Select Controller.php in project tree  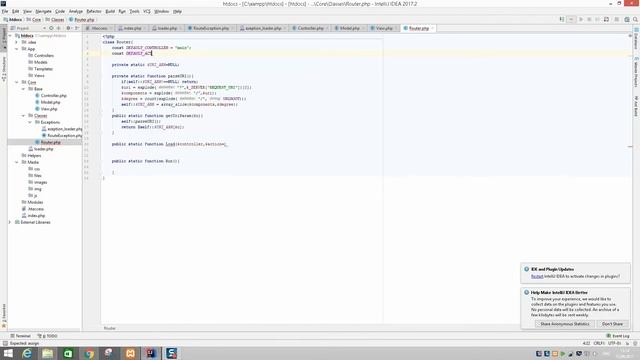53,96
